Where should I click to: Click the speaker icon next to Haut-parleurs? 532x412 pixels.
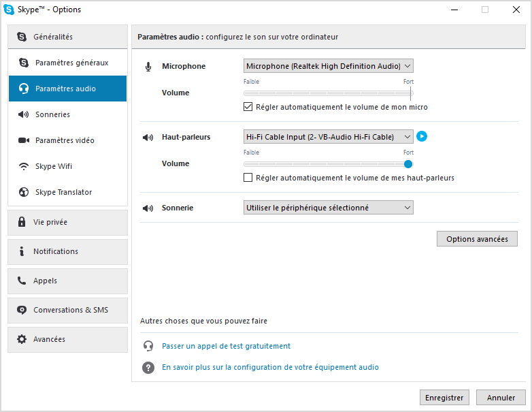pos(148,138)
